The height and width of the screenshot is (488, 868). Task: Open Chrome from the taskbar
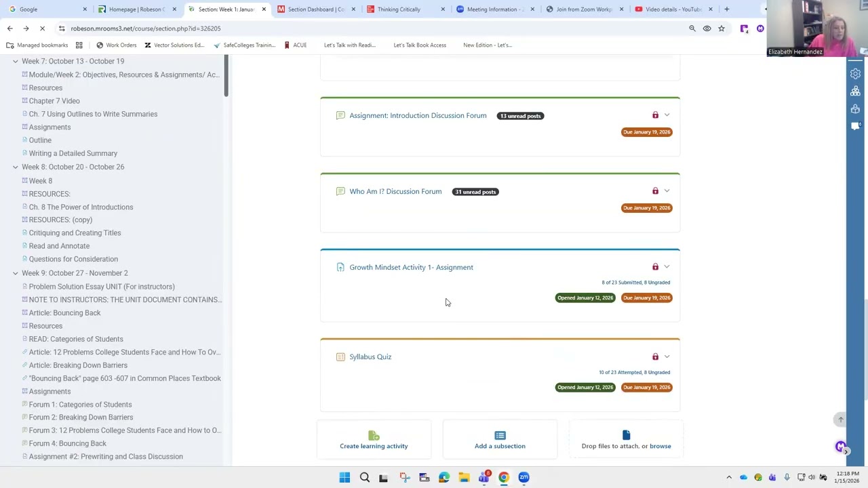tap(504, 477)
